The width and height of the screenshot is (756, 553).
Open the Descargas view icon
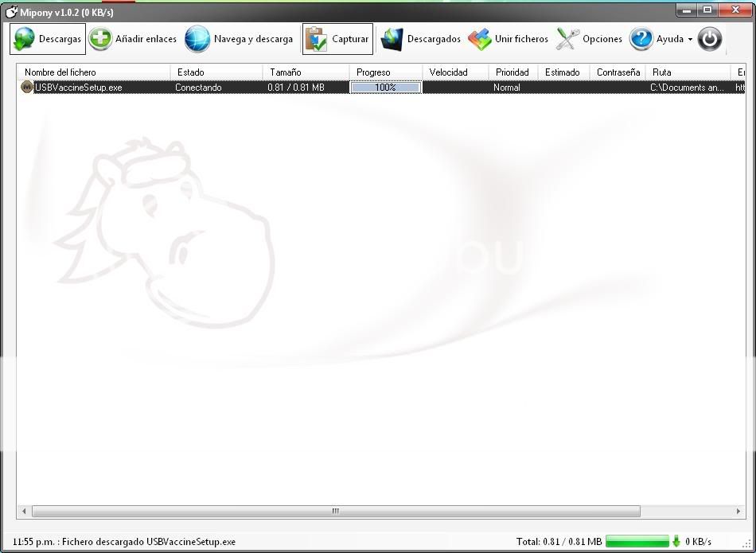point(24,39)
